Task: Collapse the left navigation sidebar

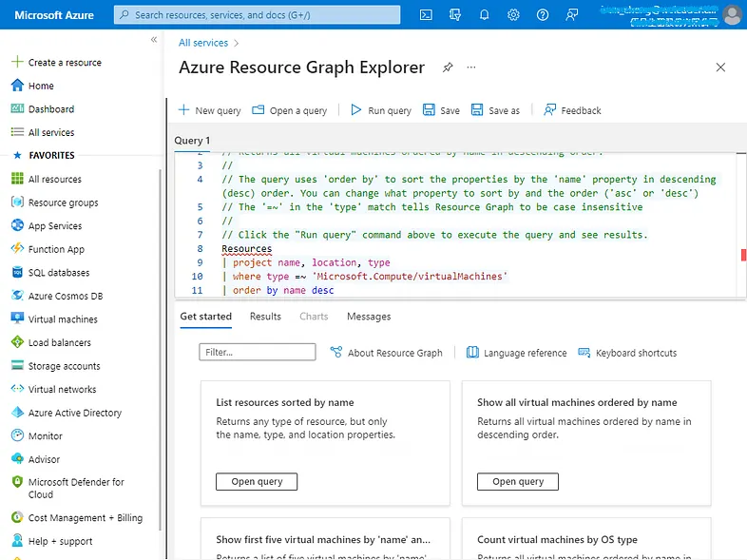Action: (x=154, y=40)
